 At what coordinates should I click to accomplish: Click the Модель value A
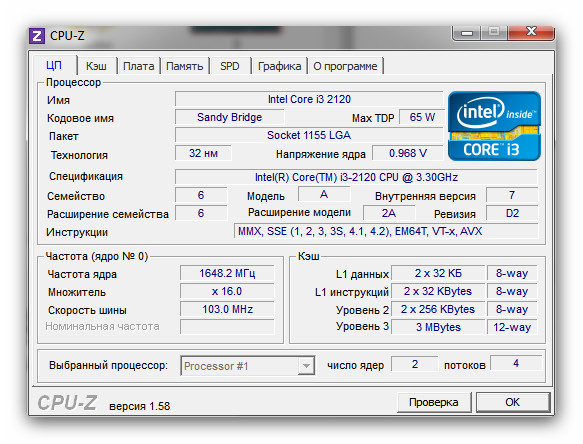pos(324,194)
